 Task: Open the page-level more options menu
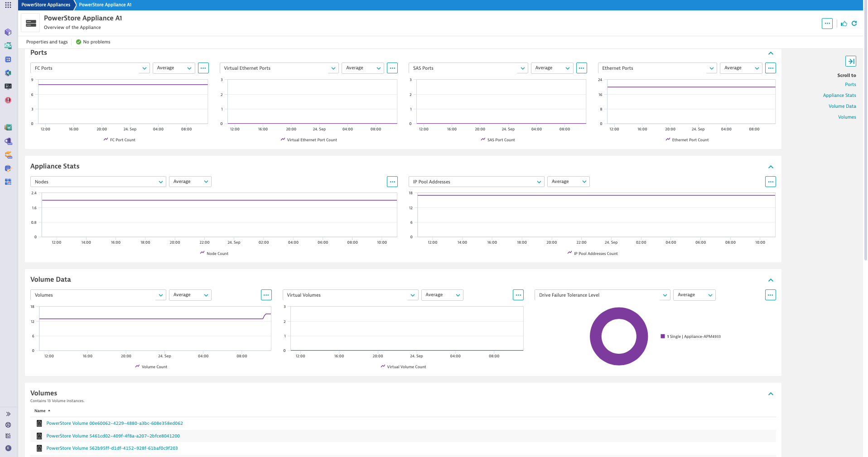click(x=827, y=24)
